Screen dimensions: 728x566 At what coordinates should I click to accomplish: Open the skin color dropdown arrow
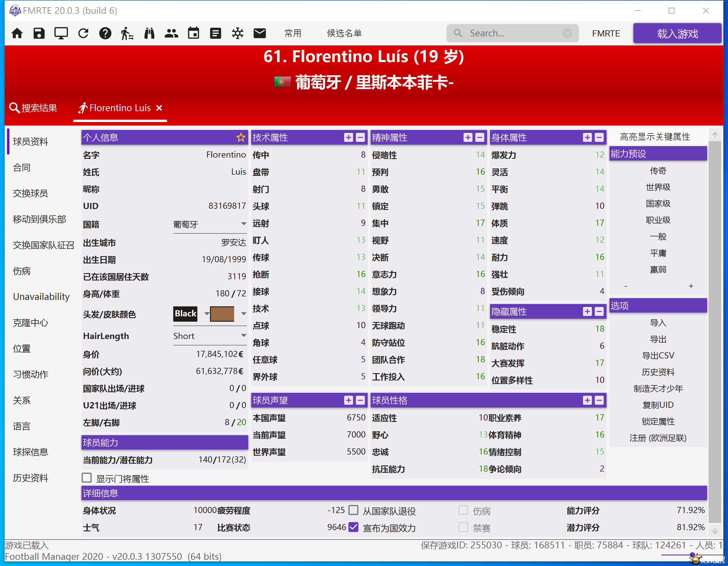pyautogui.click(x=244, y=313)
